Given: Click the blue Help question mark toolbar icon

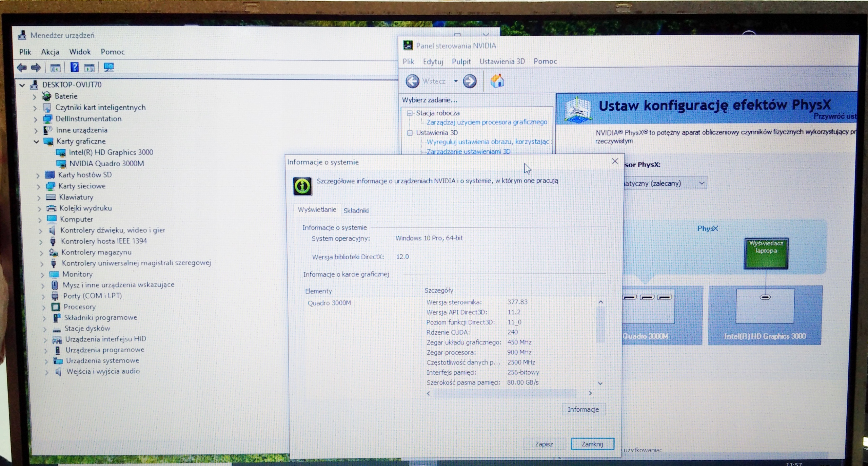Looking at the screenshot, I should pos(74,67).
